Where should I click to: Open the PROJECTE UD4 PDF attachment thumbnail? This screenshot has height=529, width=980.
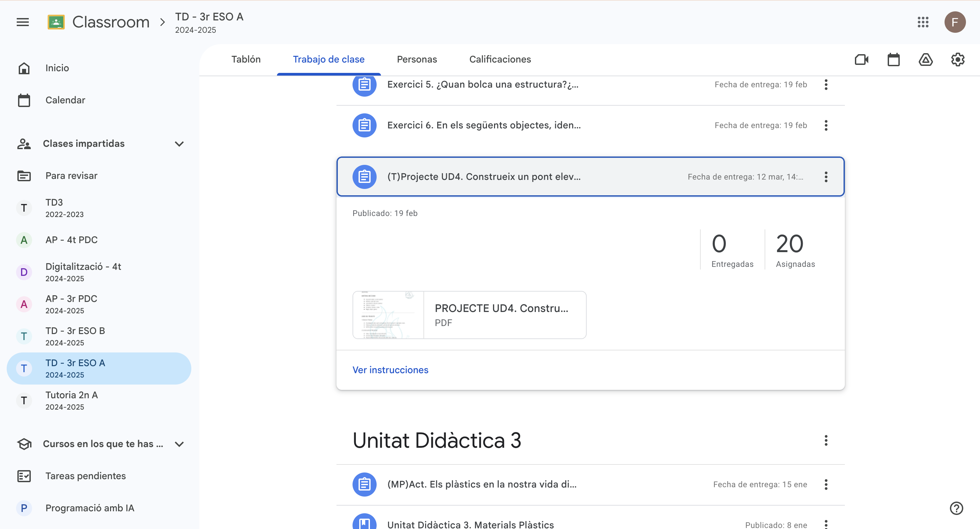[388, 315]
